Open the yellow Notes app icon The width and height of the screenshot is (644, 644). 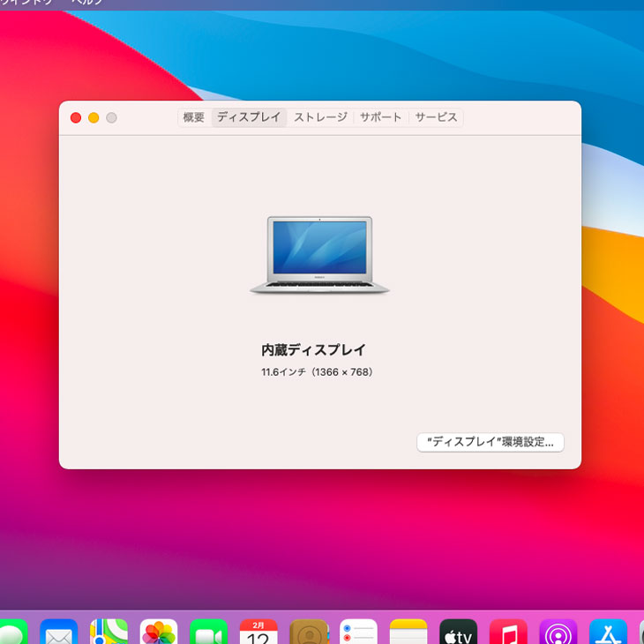(x=408, y=633)
